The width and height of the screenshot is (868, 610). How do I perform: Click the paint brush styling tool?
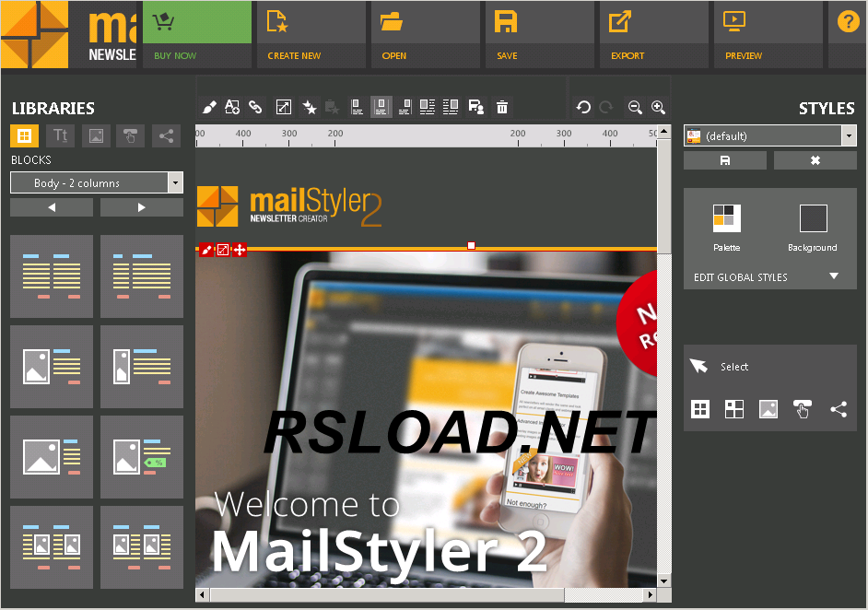click(x=209, y=106)
